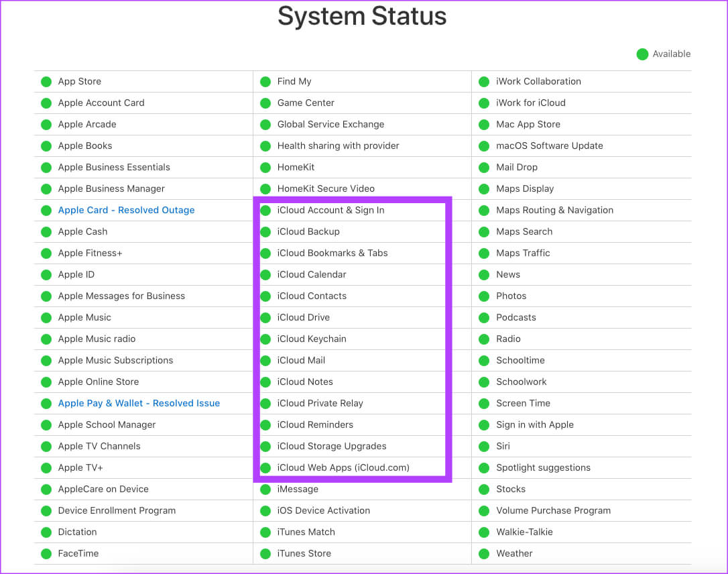Select the iCloud Account & Sign In entry
728x574 pixels.
330,211
